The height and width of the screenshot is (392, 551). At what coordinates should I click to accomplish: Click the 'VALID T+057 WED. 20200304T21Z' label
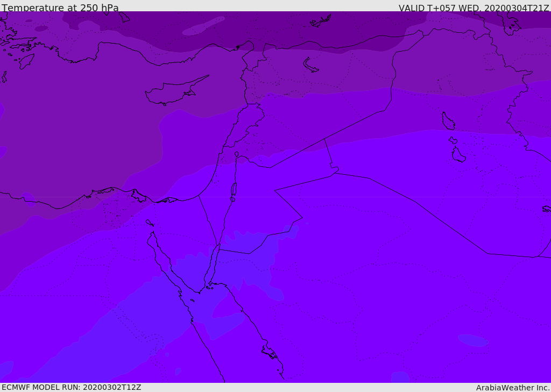tap(474, 8)
